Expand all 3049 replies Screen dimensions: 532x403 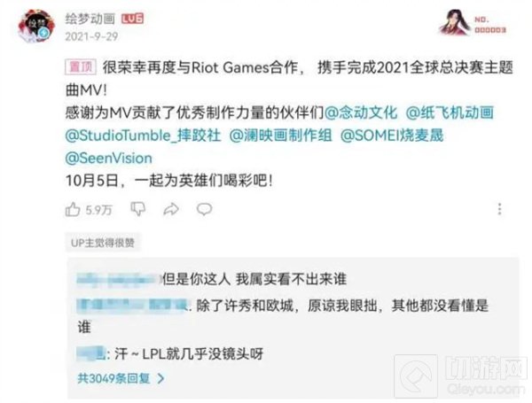click(x=121, y=378)
